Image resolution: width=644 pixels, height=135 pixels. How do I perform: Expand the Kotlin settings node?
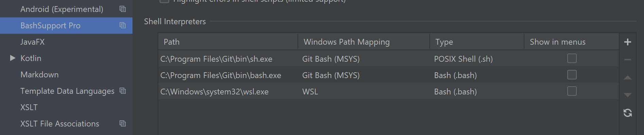[x=13, y=58]
